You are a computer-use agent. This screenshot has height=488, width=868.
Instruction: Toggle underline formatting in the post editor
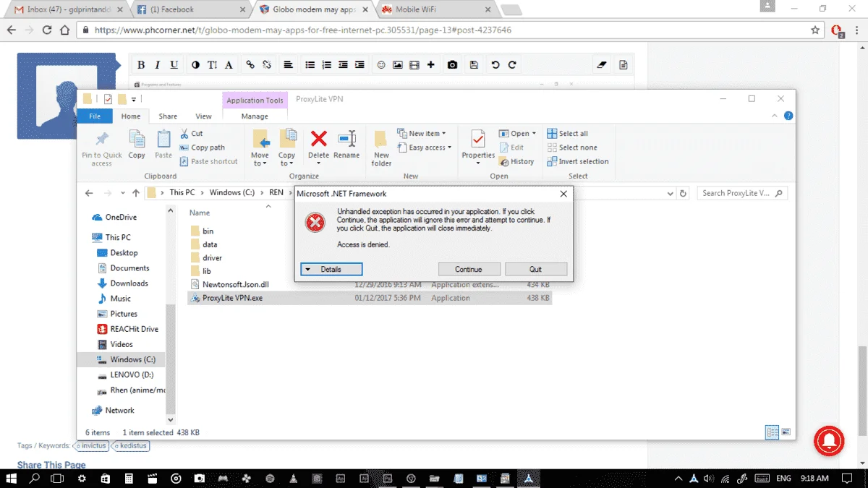(x=174, y=64)
